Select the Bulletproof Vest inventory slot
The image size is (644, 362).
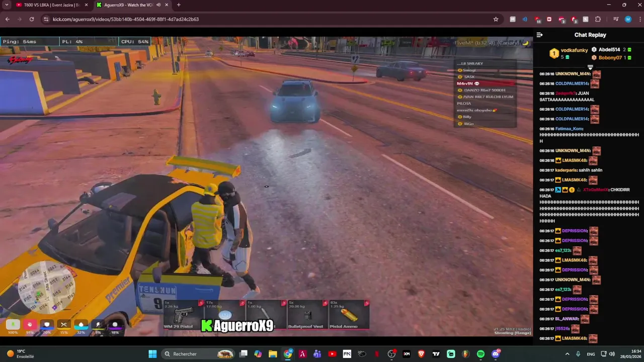307,315
